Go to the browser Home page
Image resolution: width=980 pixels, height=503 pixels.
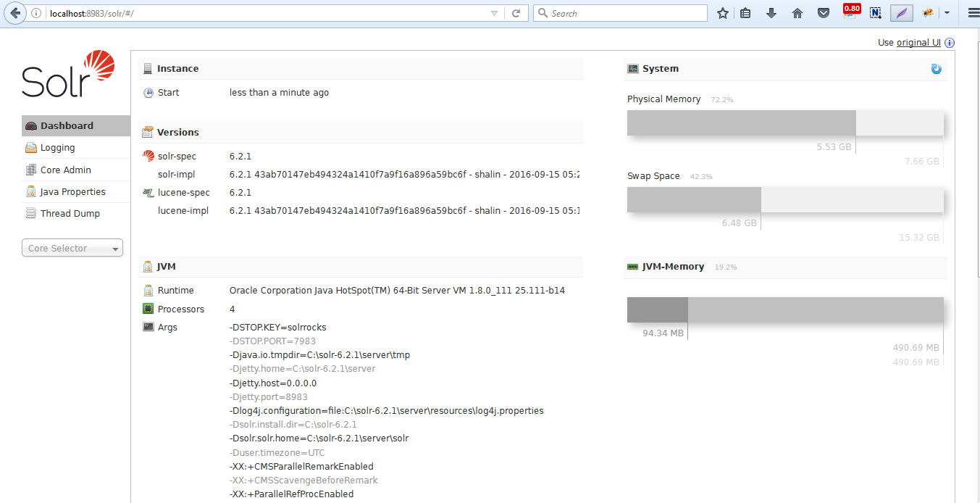797,13
